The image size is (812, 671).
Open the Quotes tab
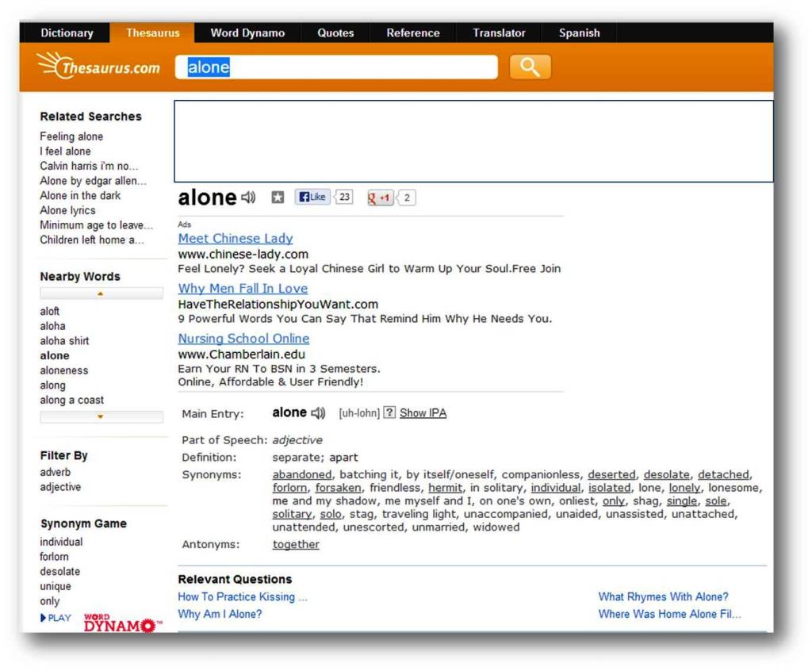pyautogui.click(x=335, y=33)
